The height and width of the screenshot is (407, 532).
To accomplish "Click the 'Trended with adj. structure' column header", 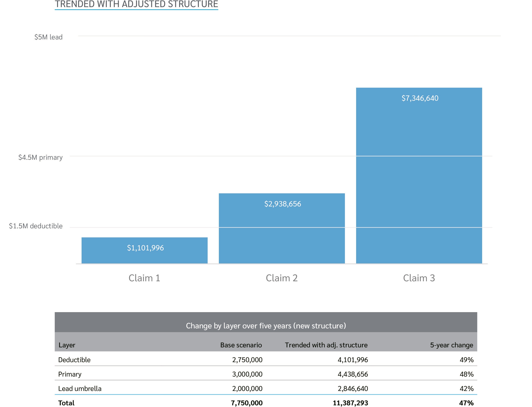I will point(326,345).
